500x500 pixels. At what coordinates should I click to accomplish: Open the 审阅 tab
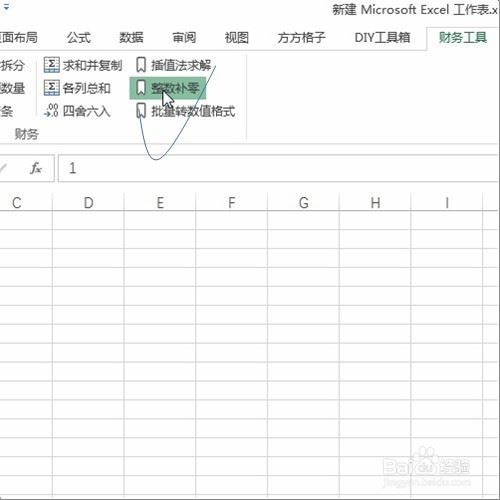(184, 38)
